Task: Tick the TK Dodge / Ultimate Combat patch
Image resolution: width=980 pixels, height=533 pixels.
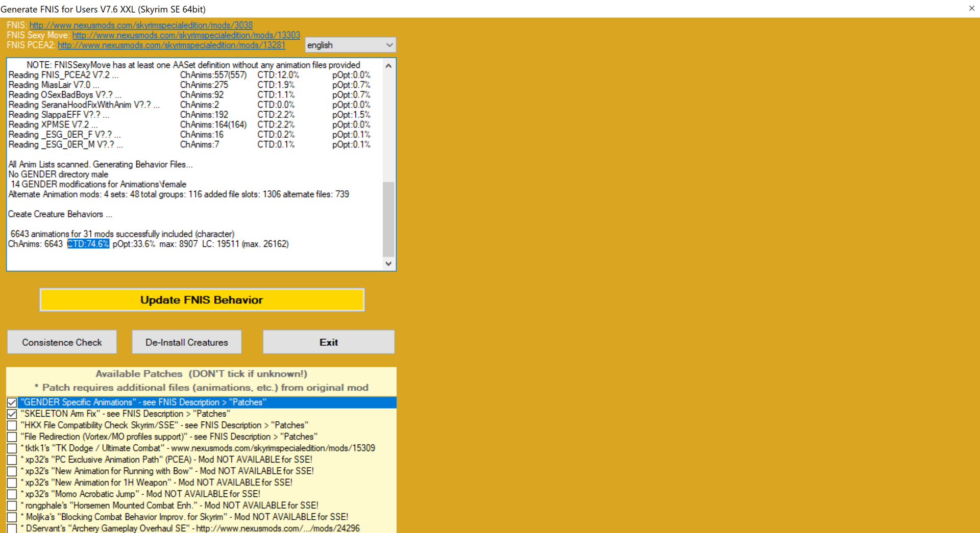Action: click(12, 448)
